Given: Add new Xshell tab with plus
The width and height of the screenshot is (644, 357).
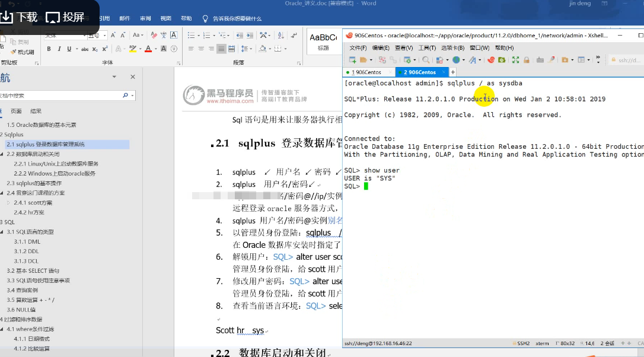Looking at the screenshot, I should click(x=452, y=72).
